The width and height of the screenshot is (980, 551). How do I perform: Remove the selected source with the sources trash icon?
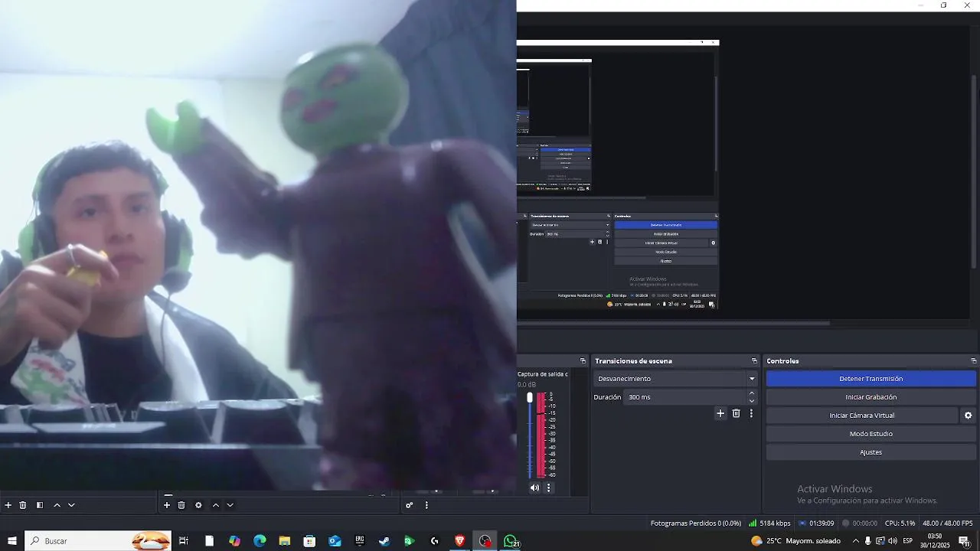tap(181, 505)
